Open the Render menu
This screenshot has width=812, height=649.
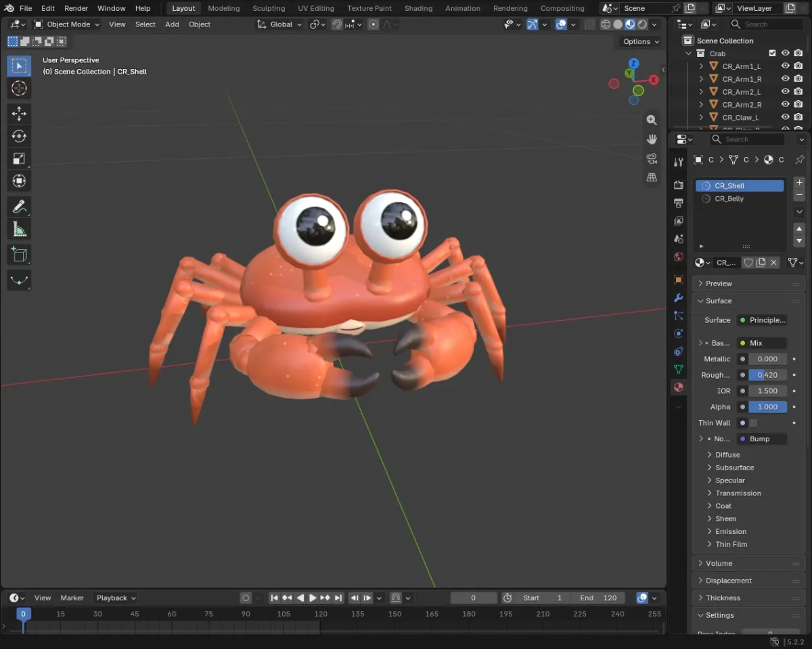[76, 8]
